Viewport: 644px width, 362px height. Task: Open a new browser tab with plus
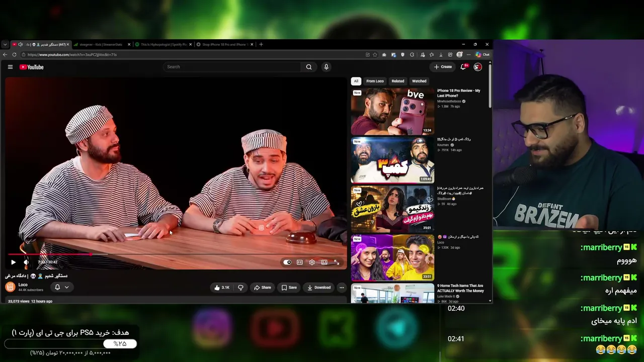(x=261, y=44)
